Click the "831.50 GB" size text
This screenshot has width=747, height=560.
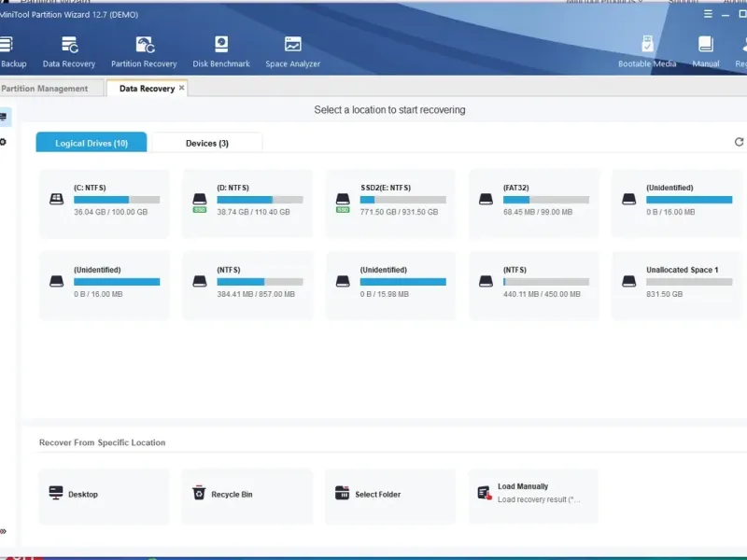(665, 294)
